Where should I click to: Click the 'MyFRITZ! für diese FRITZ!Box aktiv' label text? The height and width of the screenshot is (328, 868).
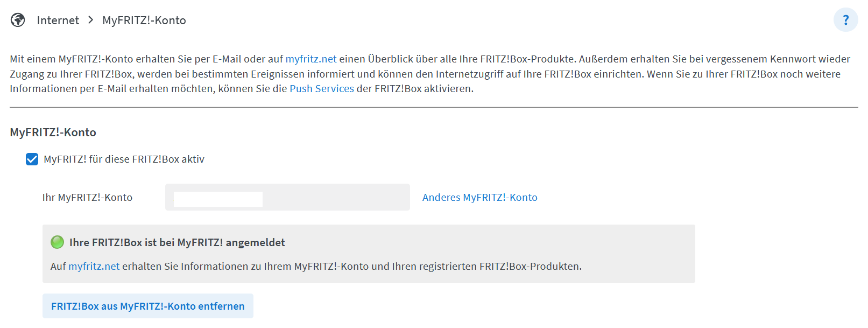pos(124,159)
